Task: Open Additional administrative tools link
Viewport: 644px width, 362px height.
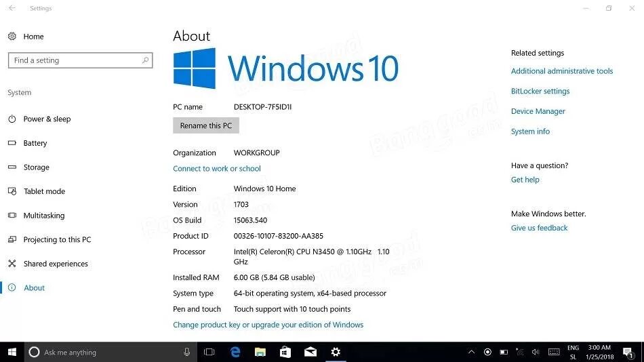Action: tap(561, 71)
